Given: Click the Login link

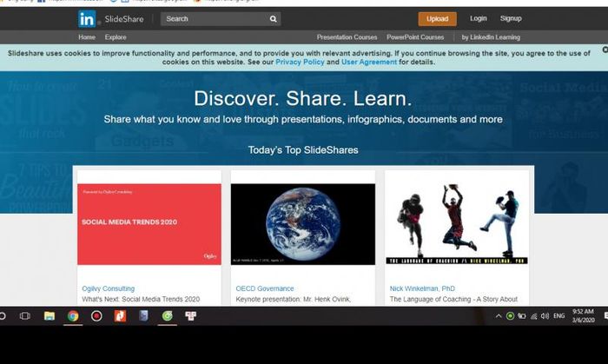Looking at the screenshot, I should coord(478,18).
